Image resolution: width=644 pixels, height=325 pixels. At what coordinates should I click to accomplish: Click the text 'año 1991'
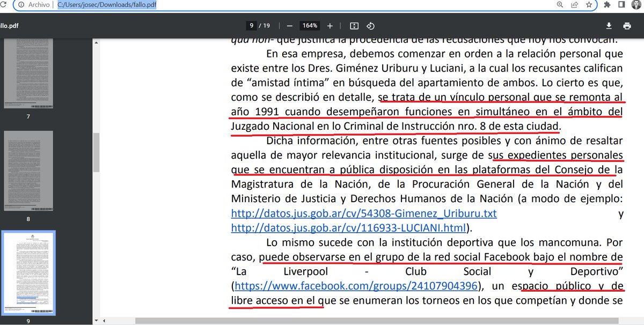coord(255,112)
